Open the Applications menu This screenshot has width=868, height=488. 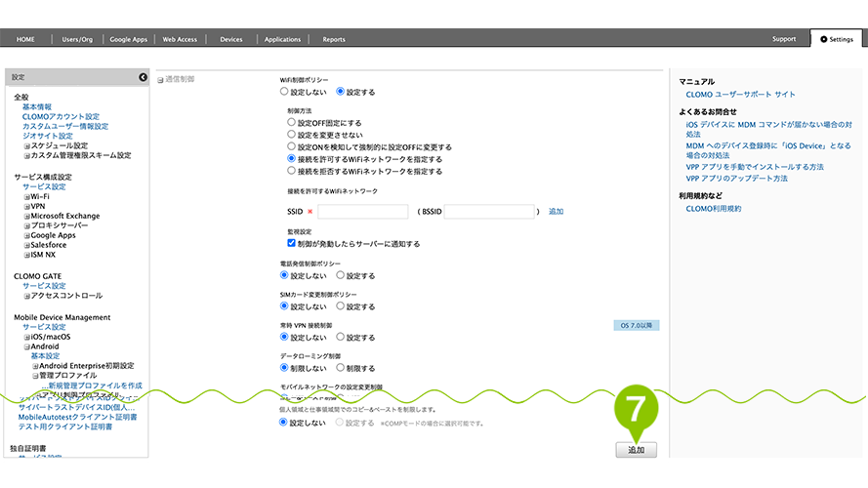282,39
